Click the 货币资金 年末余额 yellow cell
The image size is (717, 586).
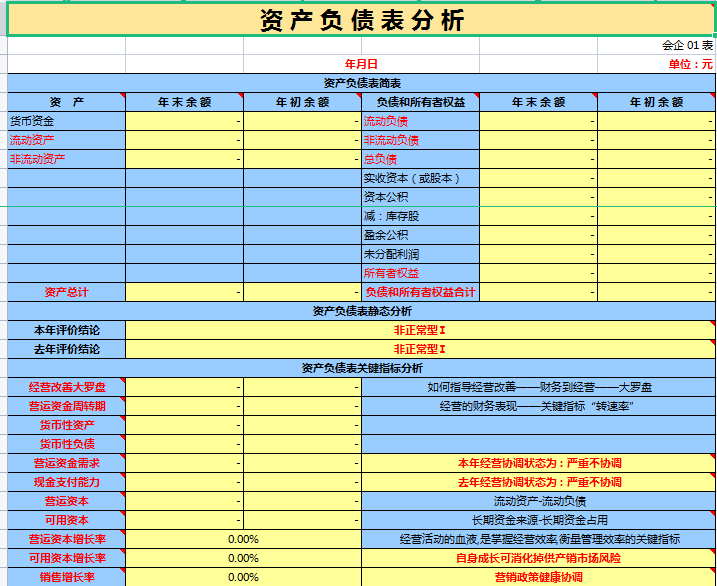click(184, 121)
